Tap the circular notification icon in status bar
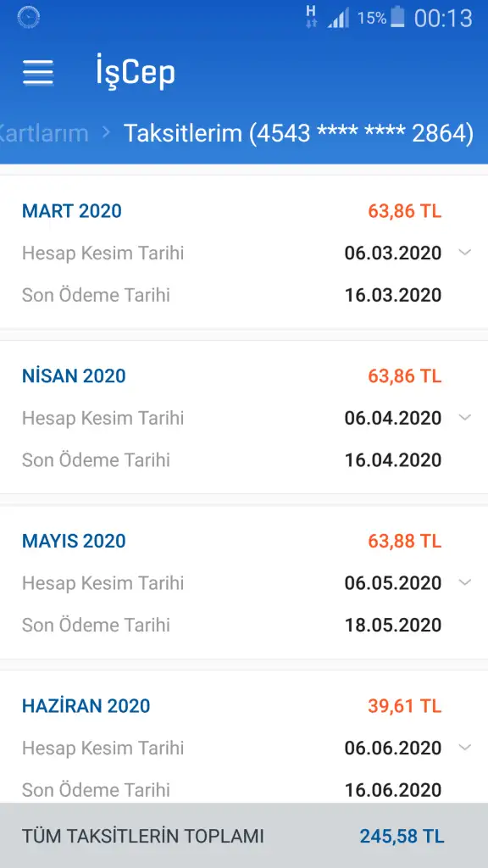Viewport: 488px width, 868px height. [28, 18]
